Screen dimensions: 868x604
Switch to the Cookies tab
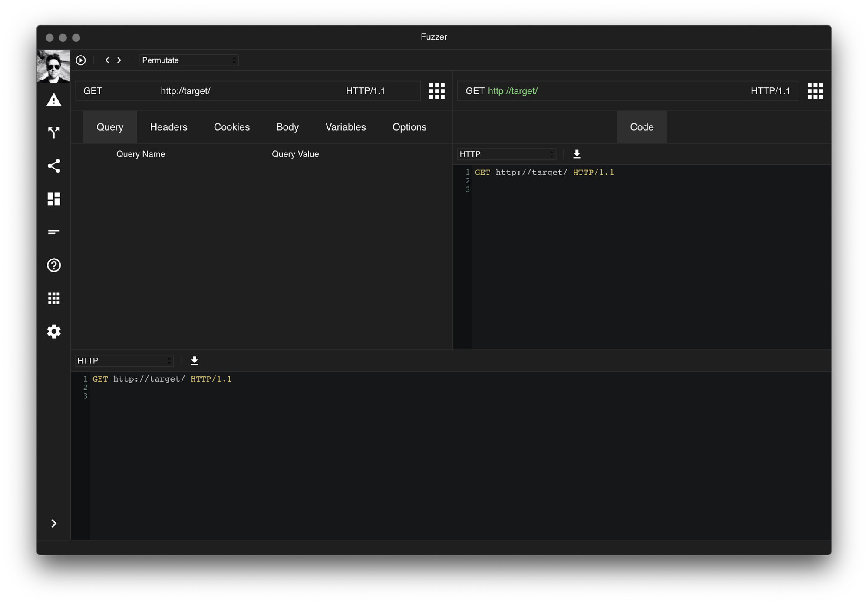231,127
